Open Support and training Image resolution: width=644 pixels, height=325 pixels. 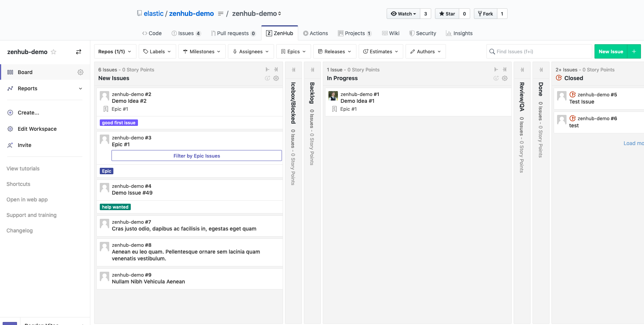[32, 215]
